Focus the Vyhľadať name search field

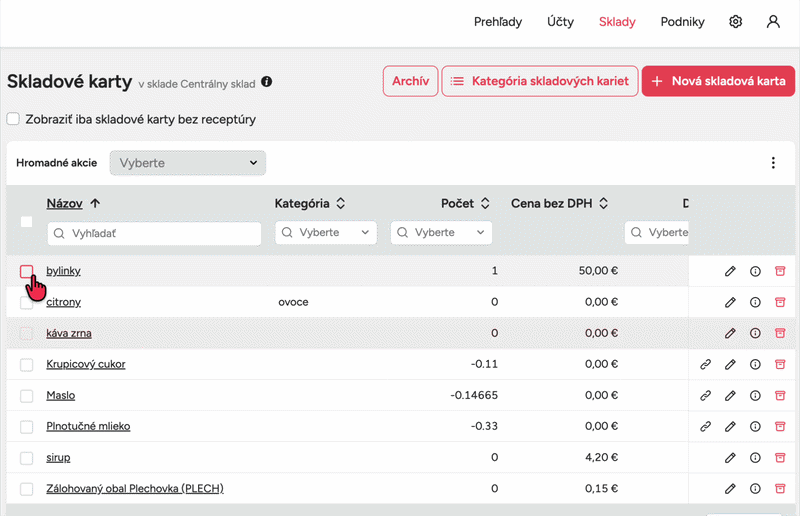click(x=154, y=233)
